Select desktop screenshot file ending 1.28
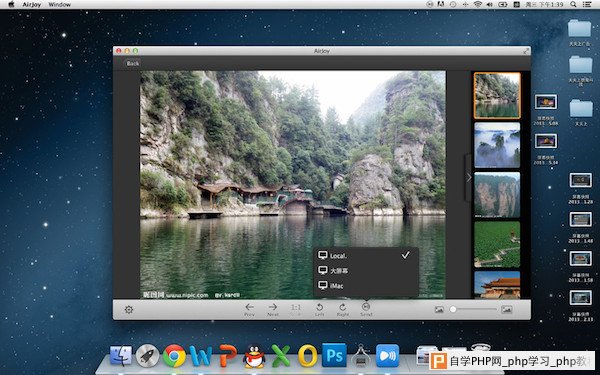600x375 pixels. point(580,188)
